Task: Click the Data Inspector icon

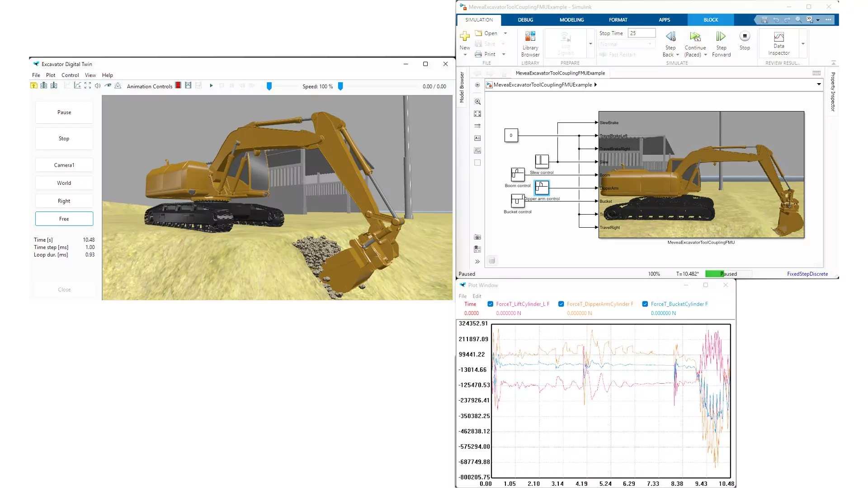Action: 778,41
